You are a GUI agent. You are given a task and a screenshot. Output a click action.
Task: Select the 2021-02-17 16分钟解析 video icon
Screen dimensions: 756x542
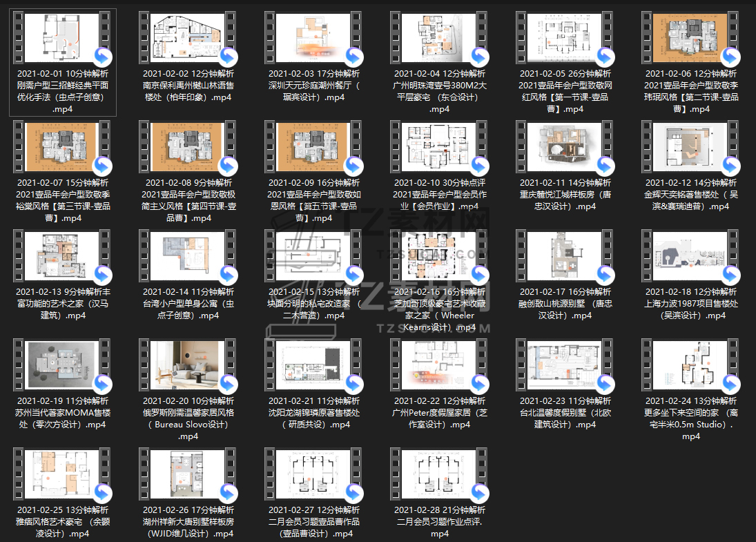click(x=565, y=255)
